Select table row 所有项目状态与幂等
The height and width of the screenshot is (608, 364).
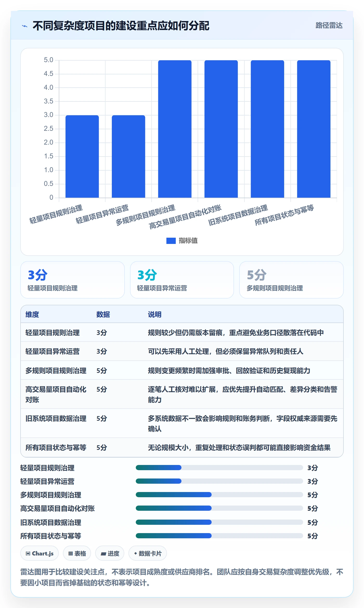[x=182, y=448]
